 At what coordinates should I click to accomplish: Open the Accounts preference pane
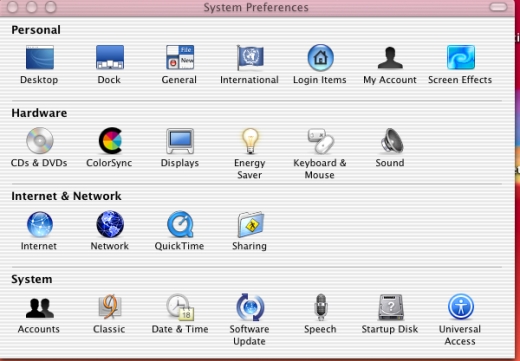click(40, 308)
